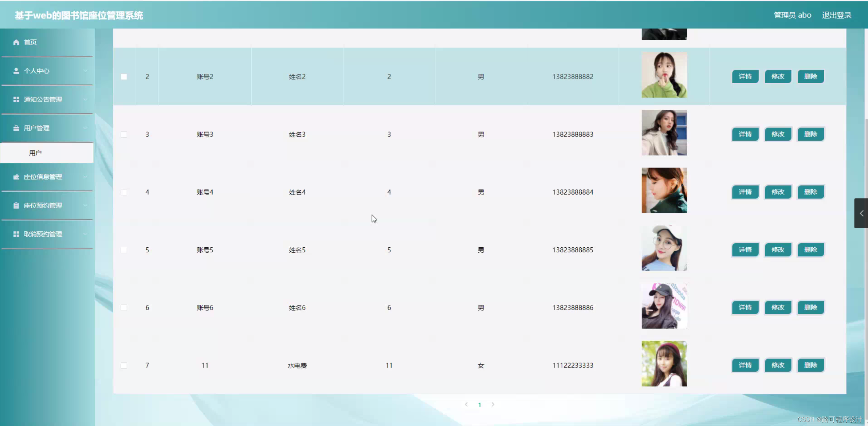Click the 取消预约管理 icon in sidebar
Screen dimensions: 868x426
click(16, 234)
